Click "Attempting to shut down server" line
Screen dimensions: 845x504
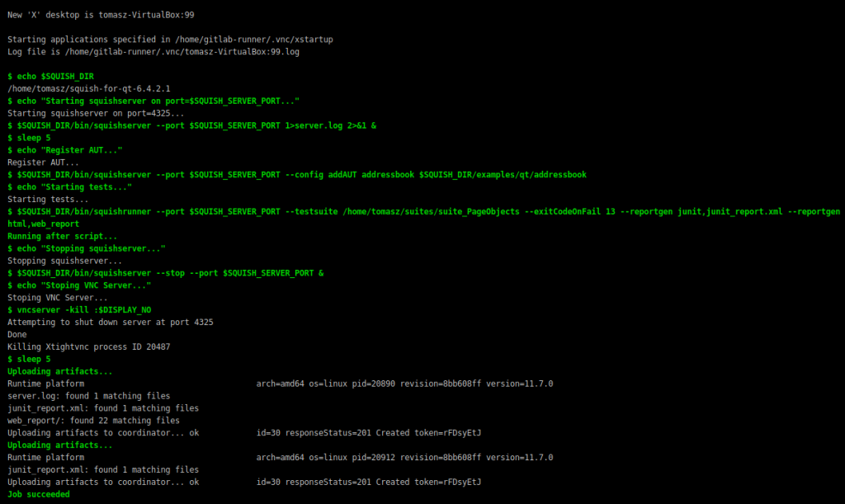tap(110, 323)
